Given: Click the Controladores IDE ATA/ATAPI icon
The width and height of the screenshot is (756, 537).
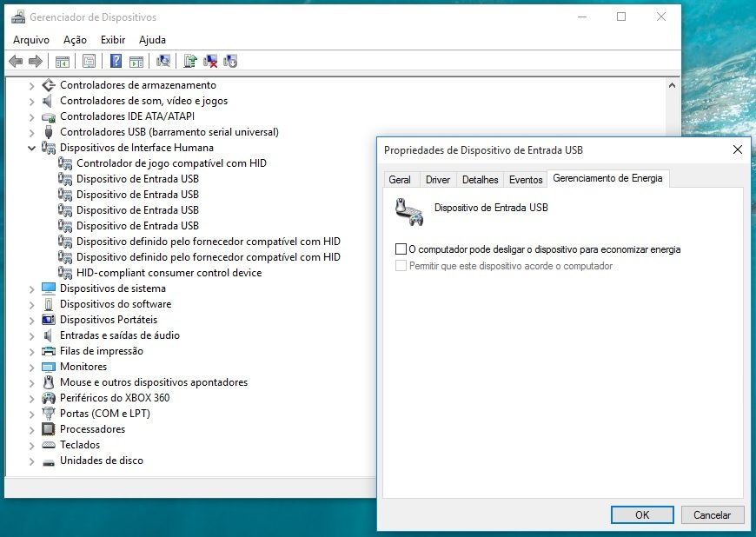Looking at the screenshot, I should pos(48,116).
